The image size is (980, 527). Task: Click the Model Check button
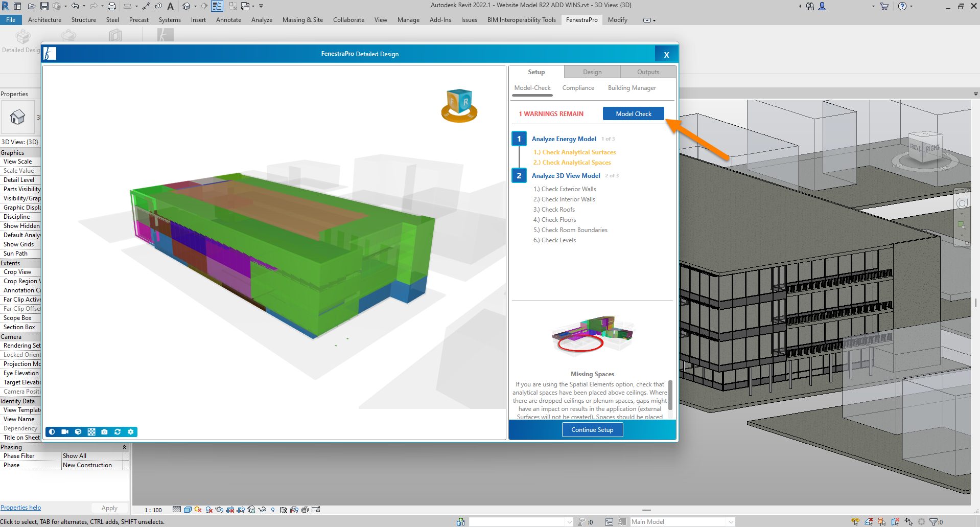click(x=634, y=113)
